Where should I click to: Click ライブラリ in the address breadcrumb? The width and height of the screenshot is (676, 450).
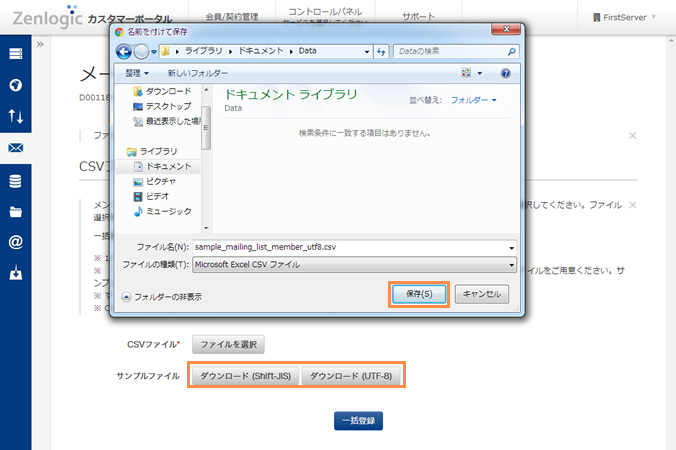(203, 51)
